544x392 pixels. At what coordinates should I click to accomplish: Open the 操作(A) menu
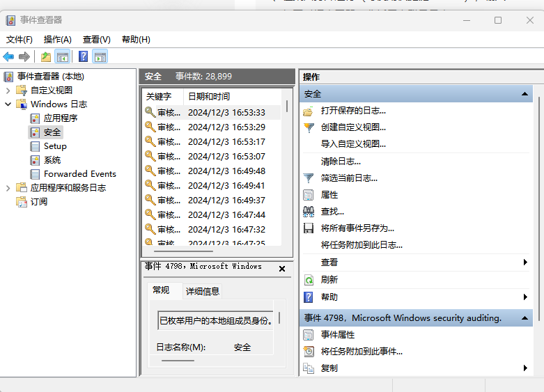(57, 40)
